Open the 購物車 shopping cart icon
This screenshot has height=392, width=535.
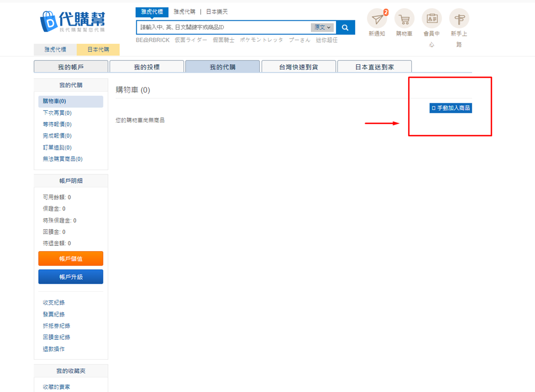[404, 19]
